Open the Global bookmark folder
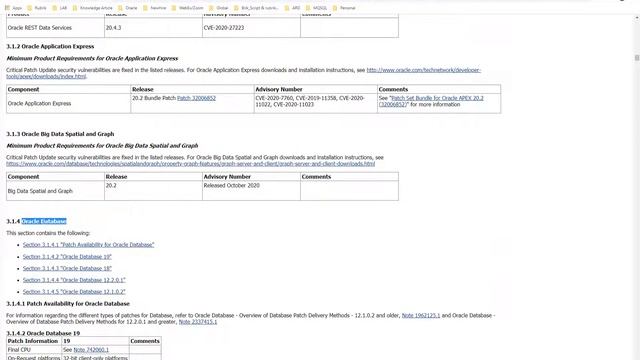 pos(219,8)
